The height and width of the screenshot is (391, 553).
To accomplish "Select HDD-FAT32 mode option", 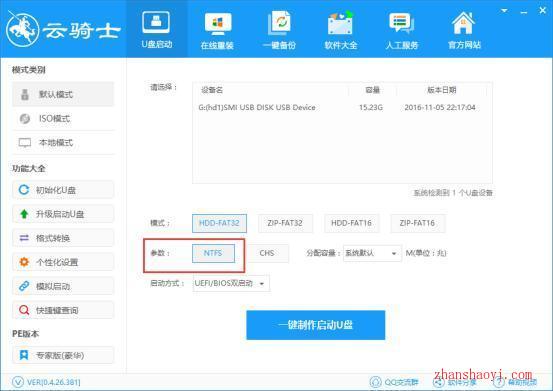I will point(219,223).
